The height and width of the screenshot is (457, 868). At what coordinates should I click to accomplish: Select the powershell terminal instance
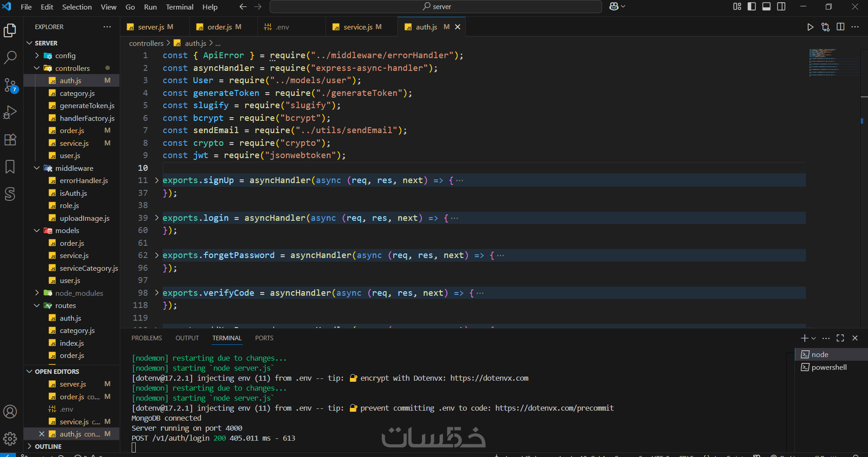pos(829,367)
